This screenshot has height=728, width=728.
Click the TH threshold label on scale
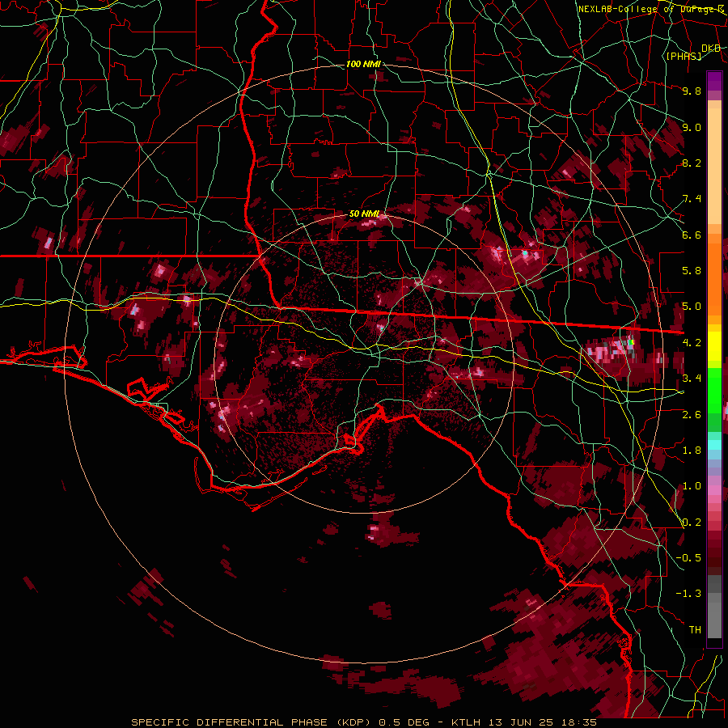(695, 630)
